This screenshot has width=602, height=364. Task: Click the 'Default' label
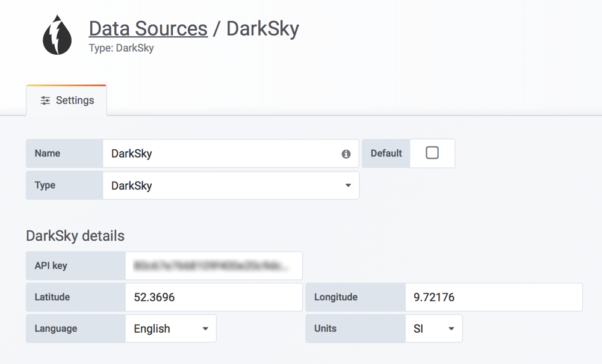click(386, 153)
